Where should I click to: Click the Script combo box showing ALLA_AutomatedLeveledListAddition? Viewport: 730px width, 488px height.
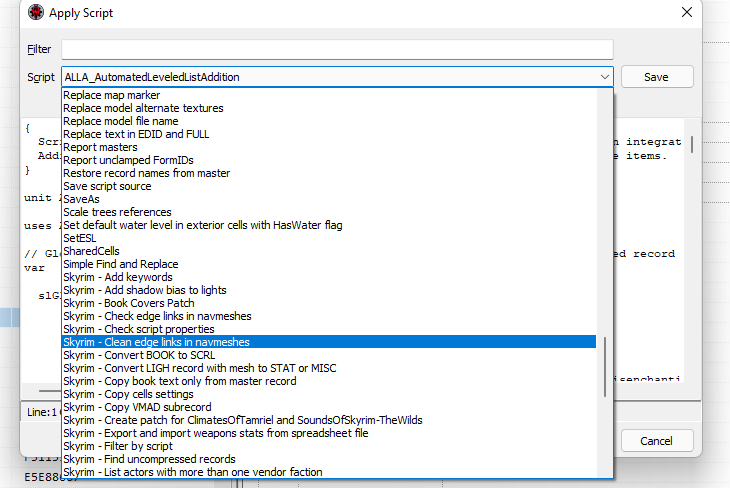pyautogui.click(x=337, y=77)
